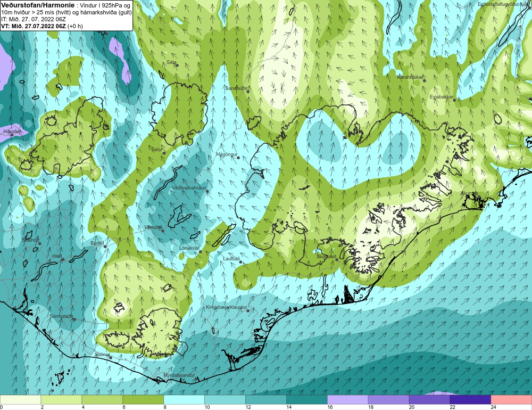
Task: Click the Vatnsfell label
Action: coord(153,227)
